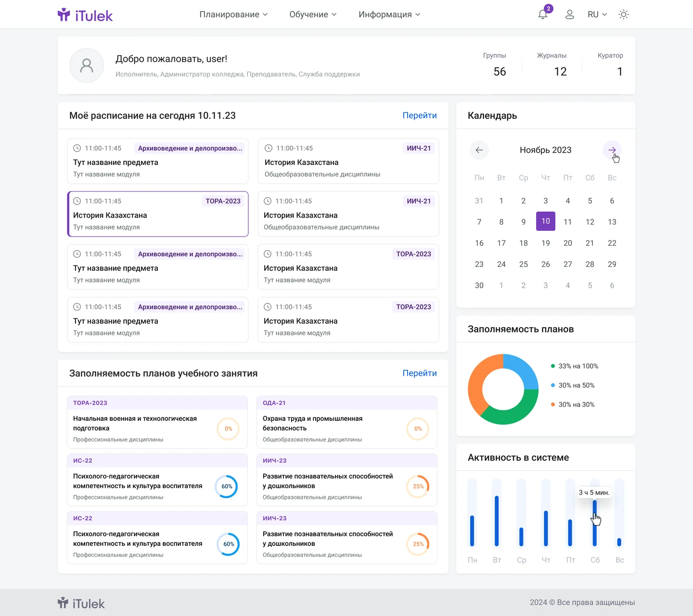Click the ИИЧ-21 tag on first card
This screenshot has width=693, height=616.
click(419, 148)
